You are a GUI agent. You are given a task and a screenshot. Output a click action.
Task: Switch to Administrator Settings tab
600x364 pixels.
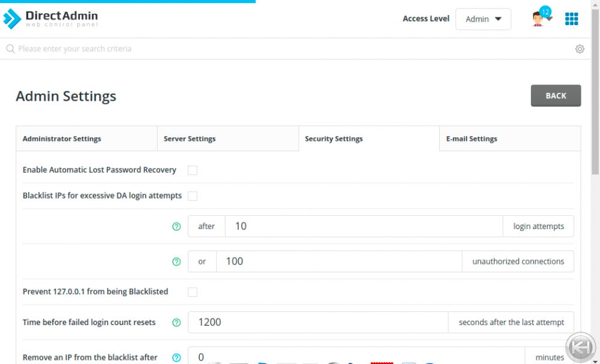[86, 139]
